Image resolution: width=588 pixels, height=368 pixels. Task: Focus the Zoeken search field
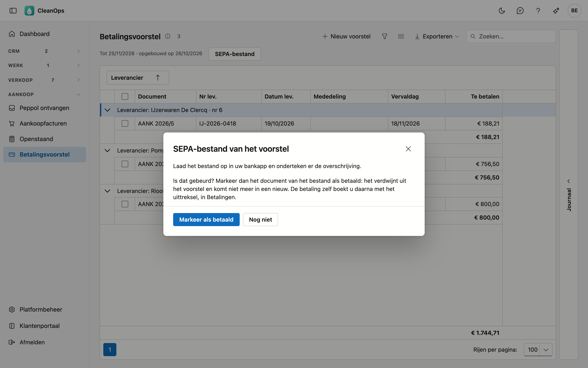pyautogui.click(x=511, y=36)
